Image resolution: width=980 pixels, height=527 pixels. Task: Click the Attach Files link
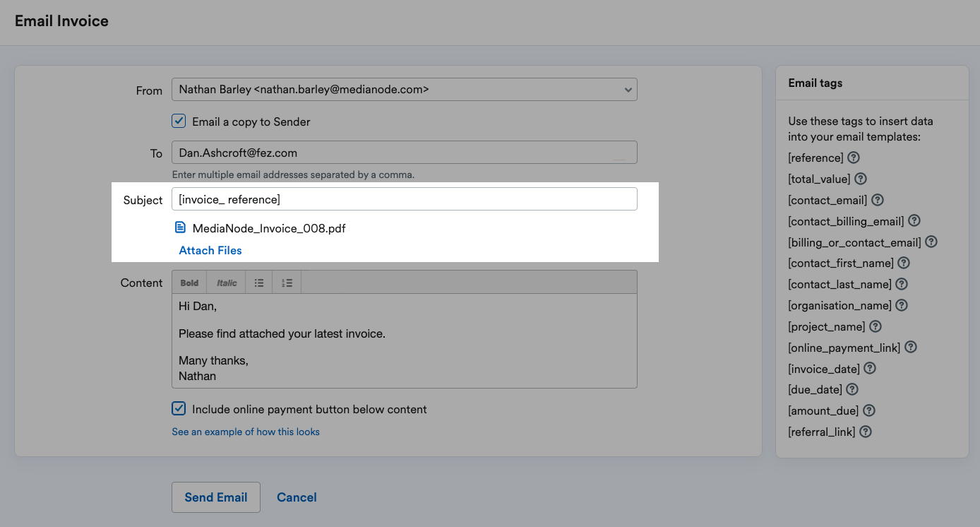[210, 250]
